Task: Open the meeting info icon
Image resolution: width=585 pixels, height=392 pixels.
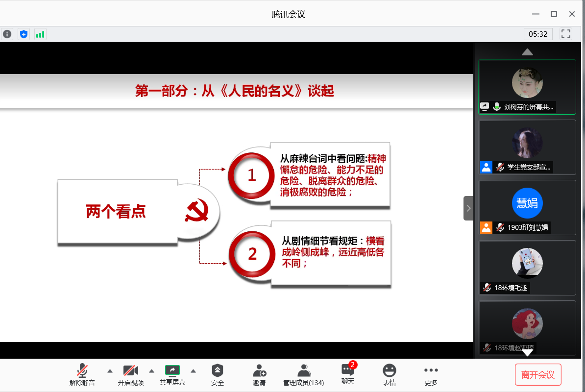Action: point(7,34)
